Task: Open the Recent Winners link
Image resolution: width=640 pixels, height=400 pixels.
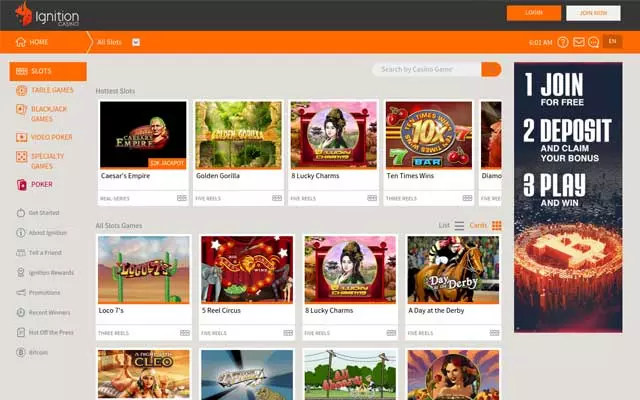Action: pyautogui.click(x=49, y=313)
